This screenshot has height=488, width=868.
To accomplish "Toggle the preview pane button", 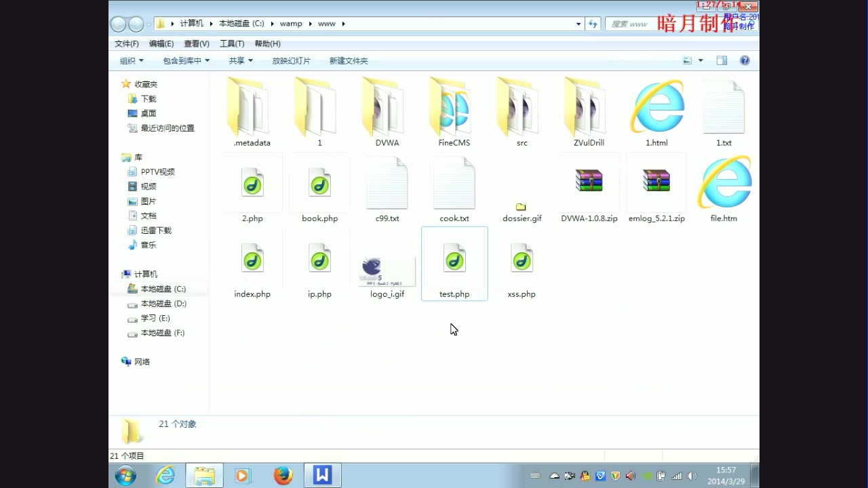I will 722,60.
